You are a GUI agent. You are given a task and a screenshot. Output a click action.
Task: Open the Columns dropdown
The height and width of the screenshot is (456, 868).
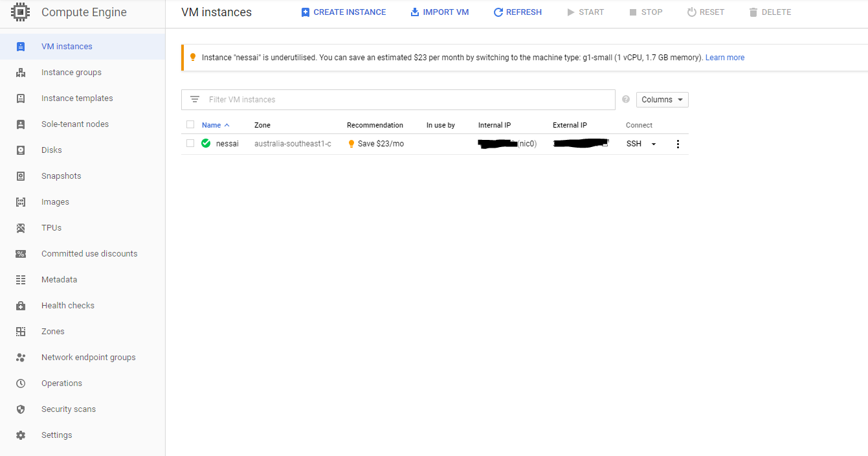pos(662,100)
